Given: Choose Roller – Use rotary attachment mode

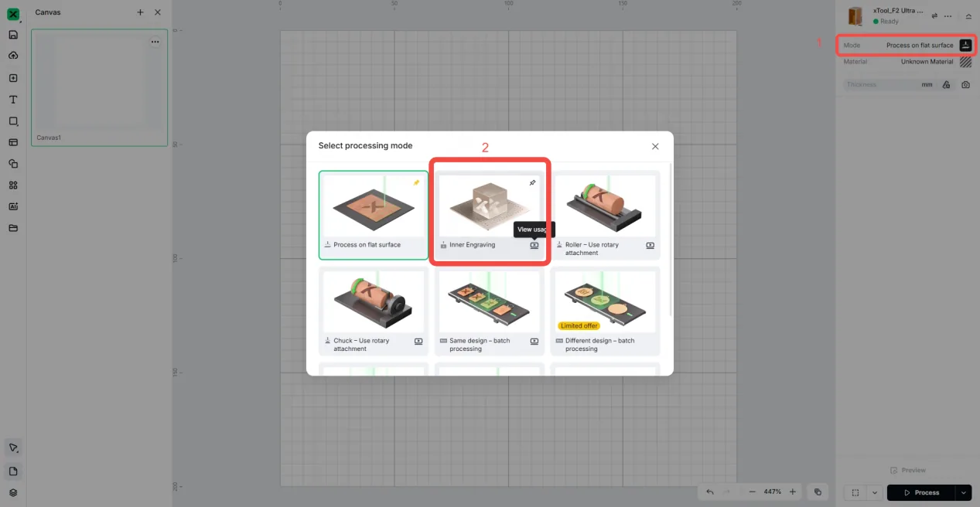Looking at the screenshot, I should pyautogui.click(x=606, y=214).
